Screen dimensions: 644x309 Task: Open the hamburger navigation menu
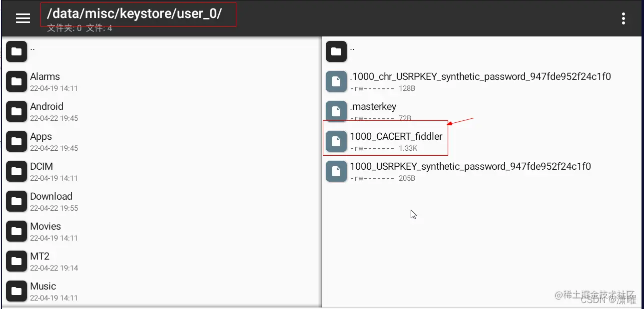(23, 18)
